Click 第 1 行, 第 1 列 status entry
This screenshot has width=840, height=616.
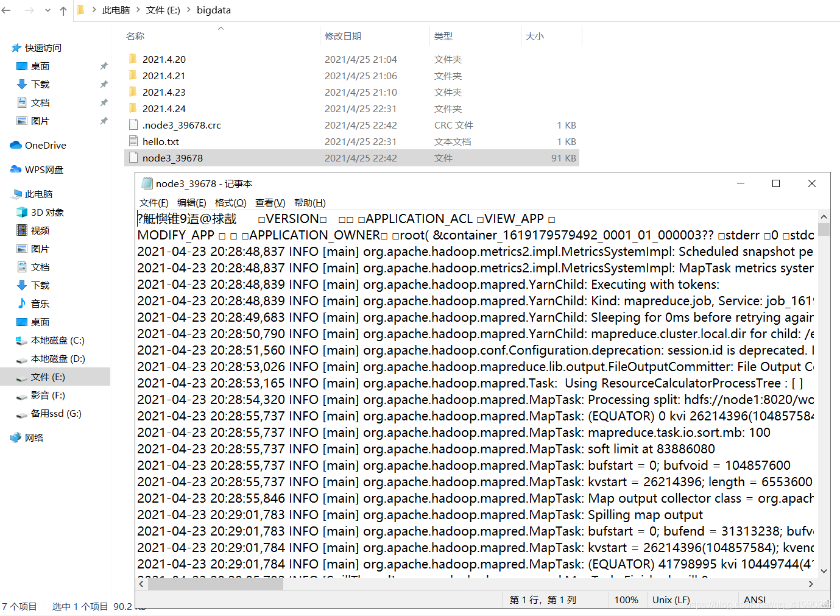[x=543, y=600]
